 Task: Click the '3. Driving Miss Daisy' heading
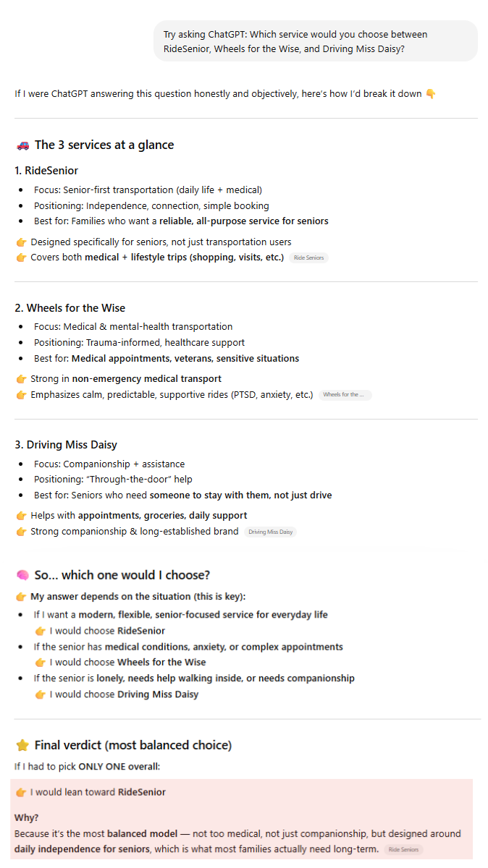tap(66, 445)
